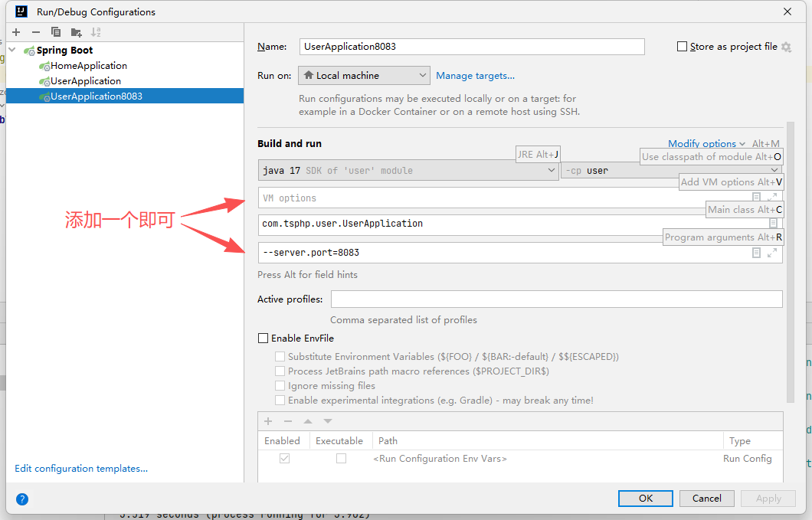Click into the Active profiles input field
Viewport: 812px width, 520px height.
(x=556, y=299)
